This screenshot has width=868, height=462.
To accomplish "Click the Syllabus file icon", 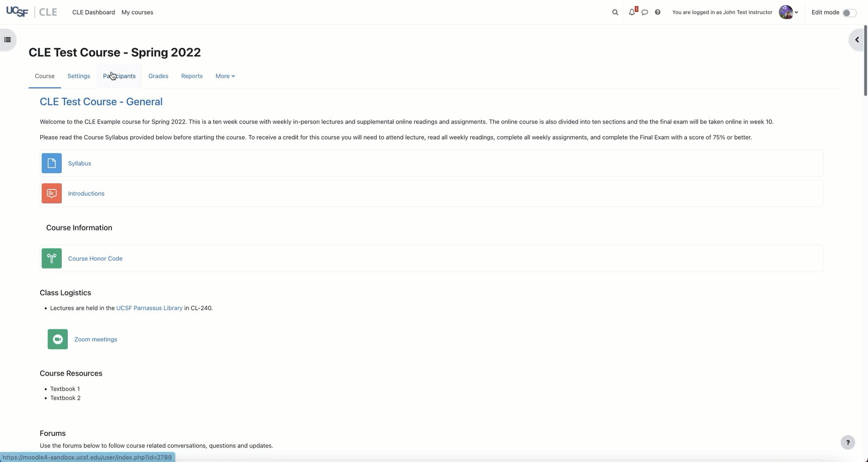I will tap(52, 163).
